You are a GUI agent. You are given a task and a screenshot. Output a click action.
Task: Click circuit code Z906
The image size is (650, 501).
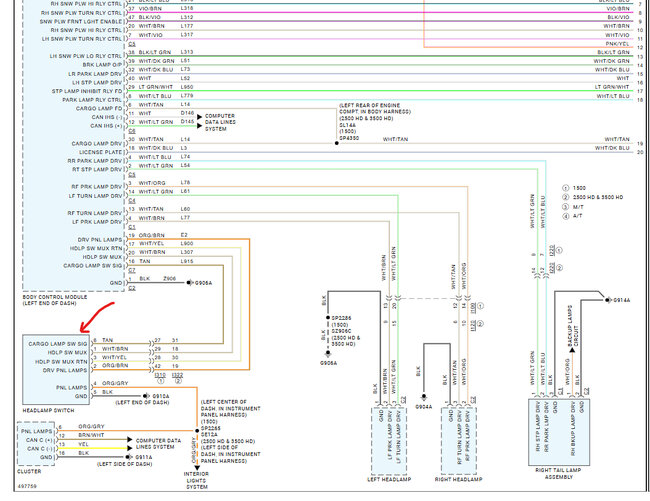pyautogui.click(x=170, y=278)
